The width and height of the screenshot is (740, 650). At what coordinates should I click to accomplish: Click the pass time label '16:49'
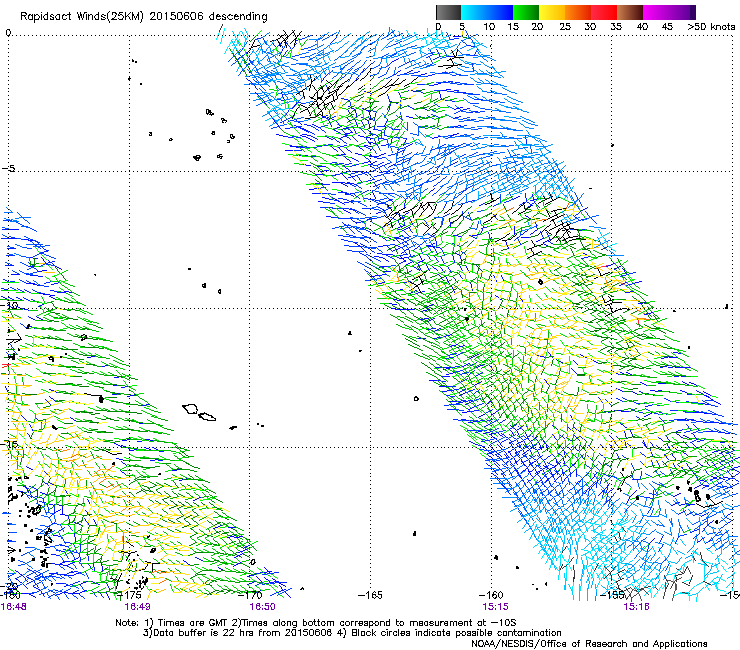(137, 606)
